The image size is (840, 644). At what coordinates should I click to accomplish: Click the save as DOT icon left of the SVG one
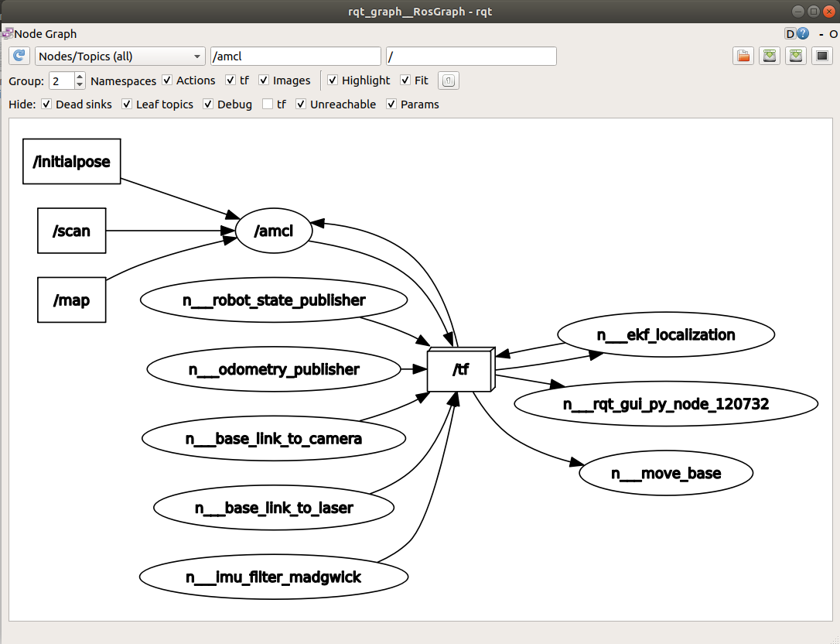coord(770,57)
